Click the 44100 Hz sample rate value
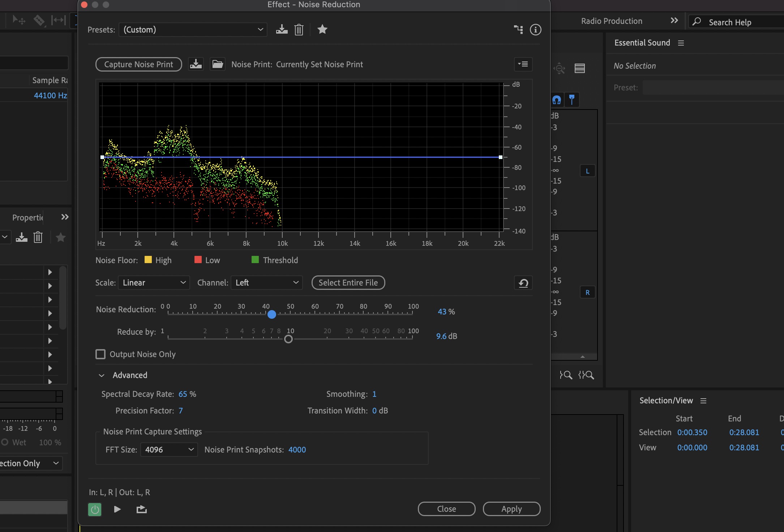The width and height of the screenshot is (784, 532). coord(51,95)
